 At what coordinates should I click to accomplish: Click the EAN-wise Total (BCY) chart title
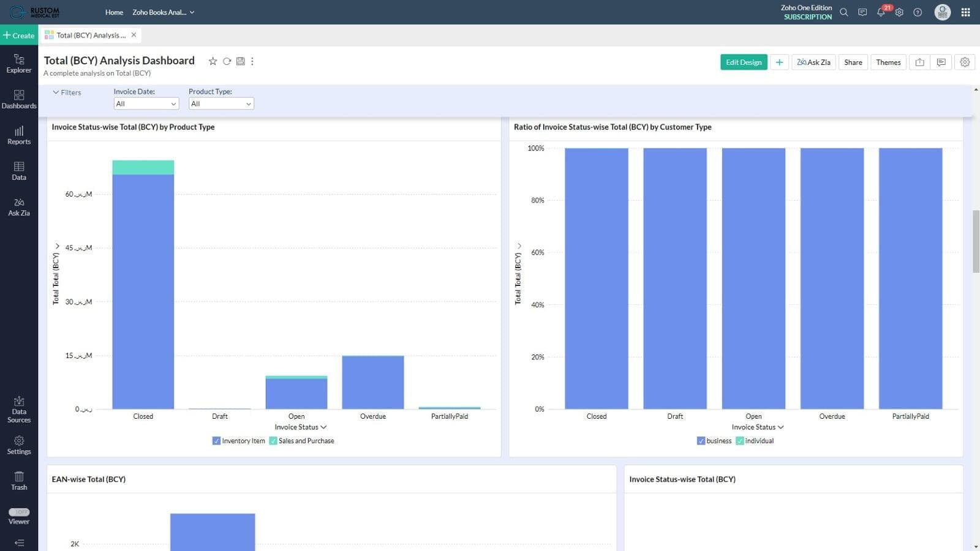click(89, 479)
